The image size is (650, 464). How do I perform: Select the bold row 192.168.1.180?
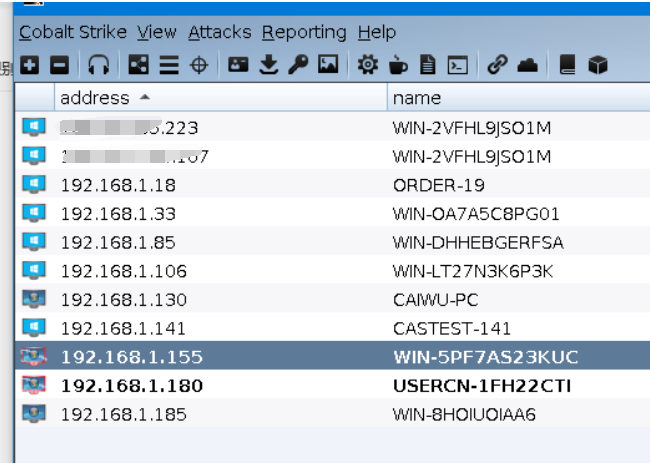(x=332, y=385)
